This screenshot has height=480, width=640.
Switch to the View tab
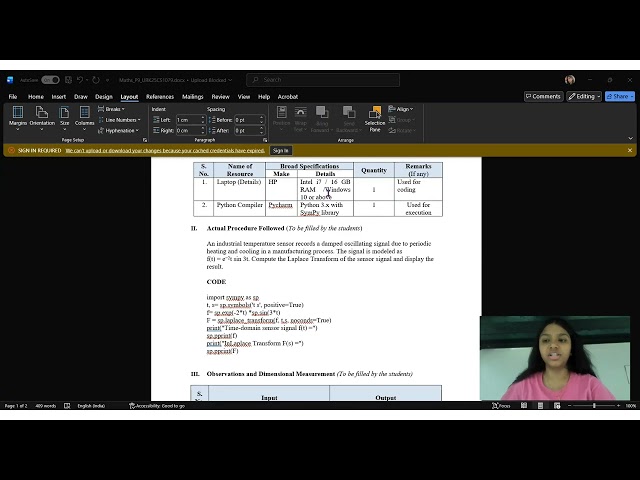(244, 97)
